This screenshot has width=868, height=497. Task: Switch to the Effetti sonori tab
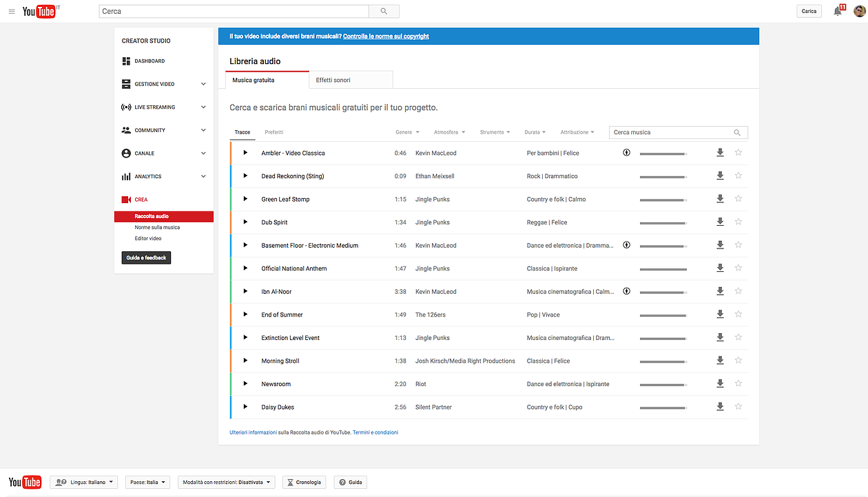pos(351,80)
